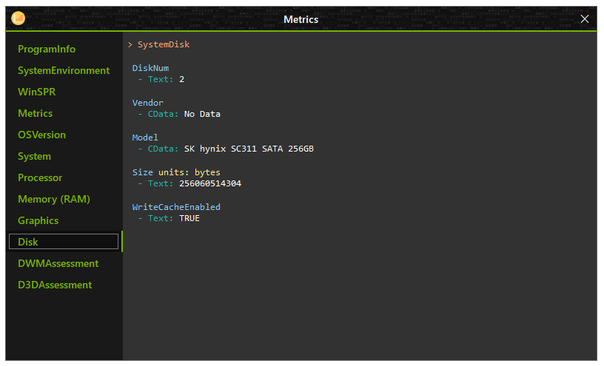Viewport: 604px width, 366px height.
Task: Select the Disk sidebar item
Action: tap(64, 242)
